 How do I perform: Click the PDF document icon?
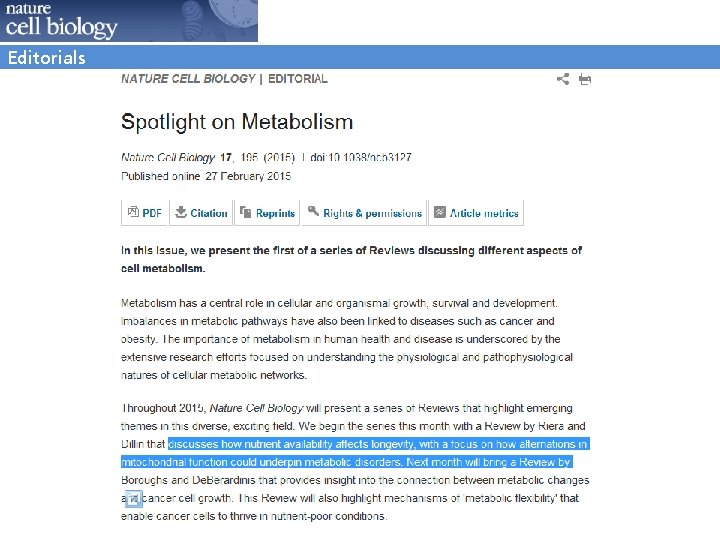point(133,212)
